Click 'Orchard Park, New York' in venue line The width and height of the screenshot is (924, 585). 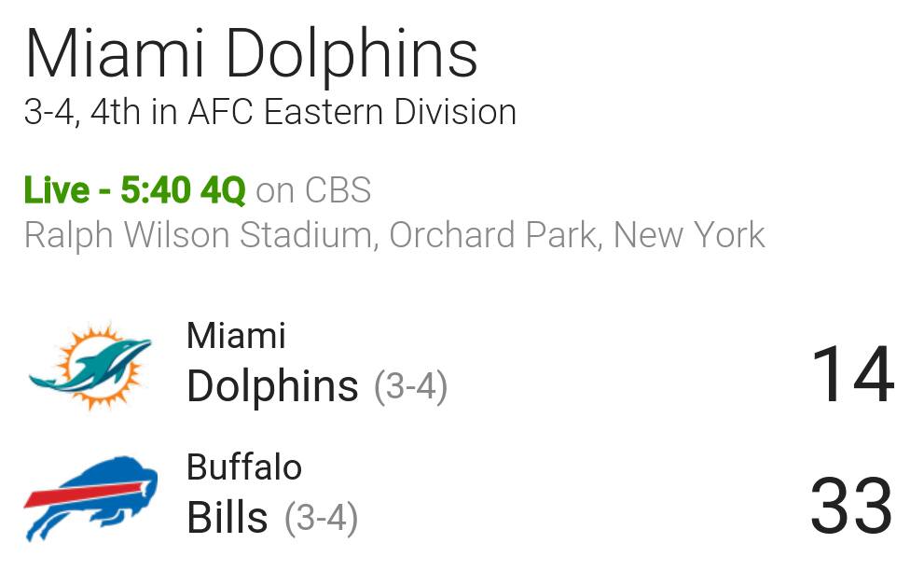point(577,235)
